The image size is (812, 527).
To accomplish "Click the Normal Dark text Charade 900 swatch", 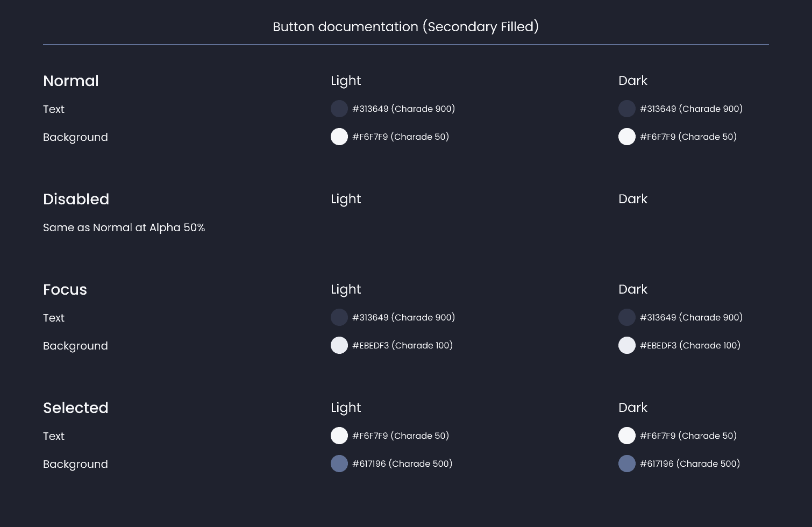I will tap(627, 109).
